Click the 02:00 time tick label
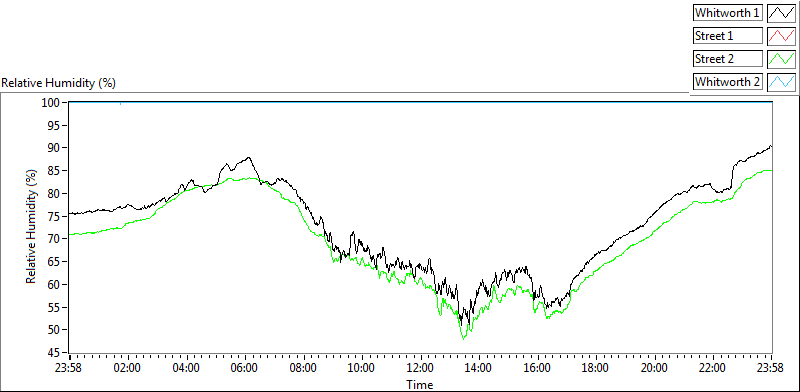Image resolution: width=800 pixels, height=392 pixels. (128, 368)
